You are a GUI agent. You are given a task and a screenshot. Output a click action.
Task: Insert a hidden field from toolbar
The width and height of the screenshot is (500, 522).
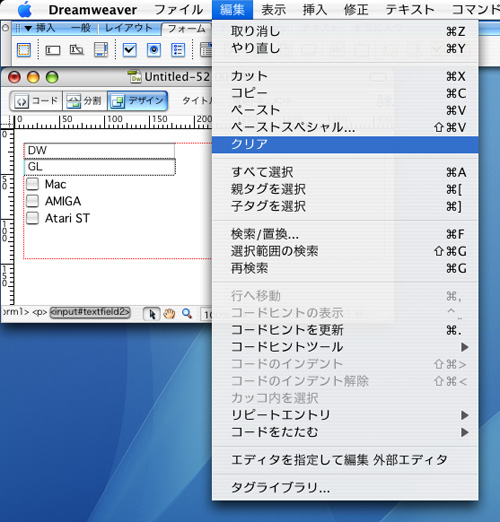pyautogui.click(x=76, y=50)
